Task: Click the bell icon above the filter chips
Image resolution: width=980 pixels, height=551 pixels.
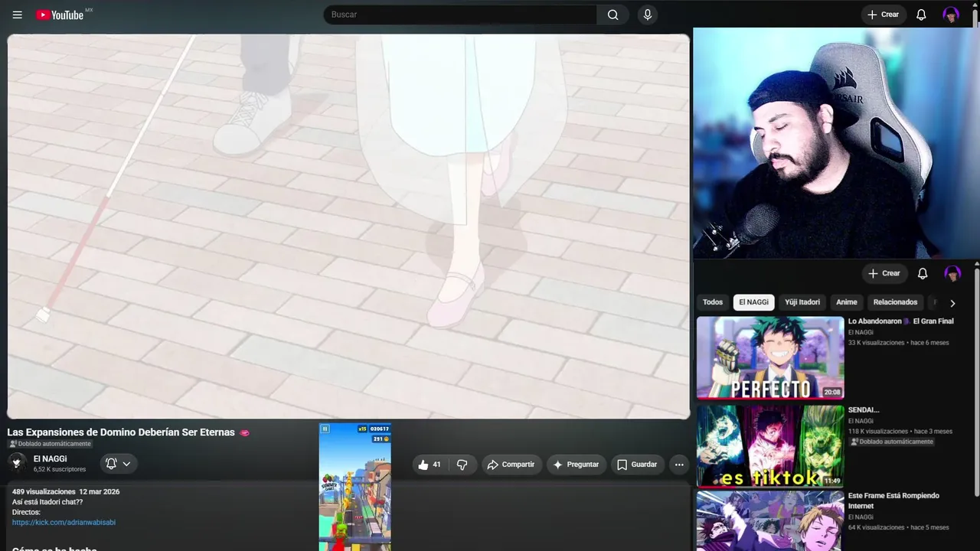Action: [923, 273]
